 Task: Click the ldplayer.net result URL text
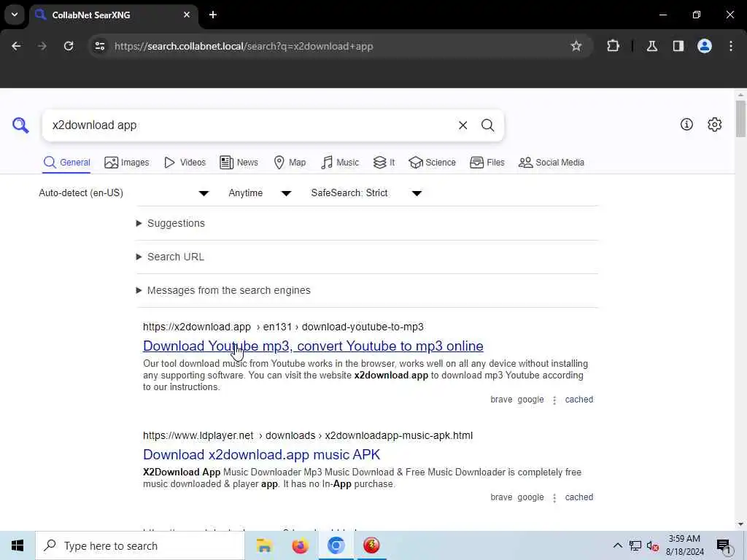308,435
